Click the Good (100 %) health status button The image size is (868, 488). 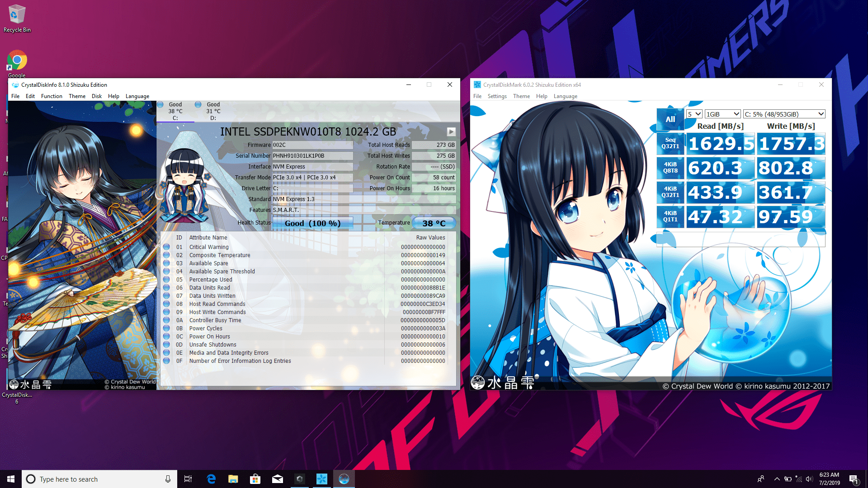312,223
